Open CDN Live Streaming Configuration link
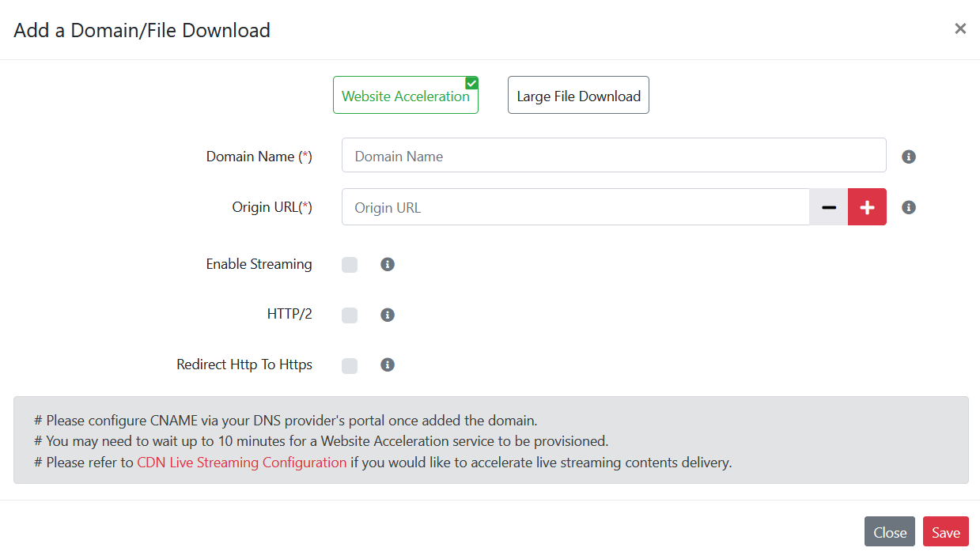This screenshot has height=559, width=980. [x=242, y=463]
